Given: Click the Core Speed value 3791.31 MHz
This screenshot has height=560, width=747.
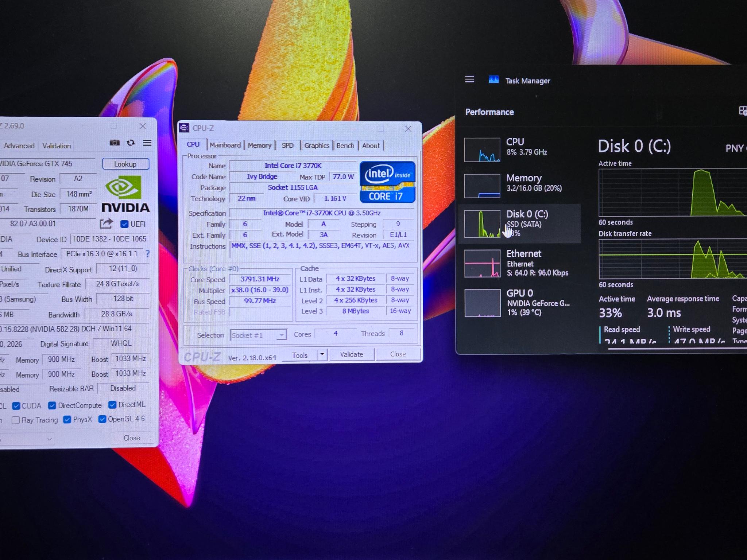Looking at the screenshot, I should (260, 279).
